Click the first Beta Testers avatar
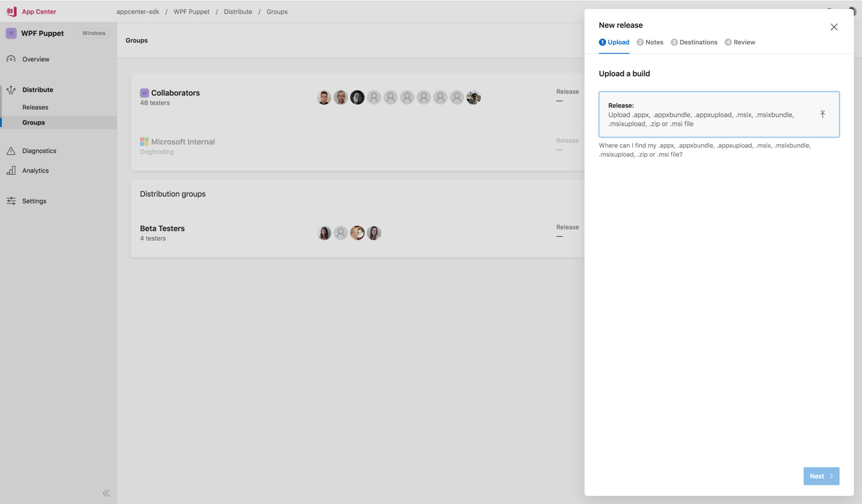 click(x=324, y=233)
